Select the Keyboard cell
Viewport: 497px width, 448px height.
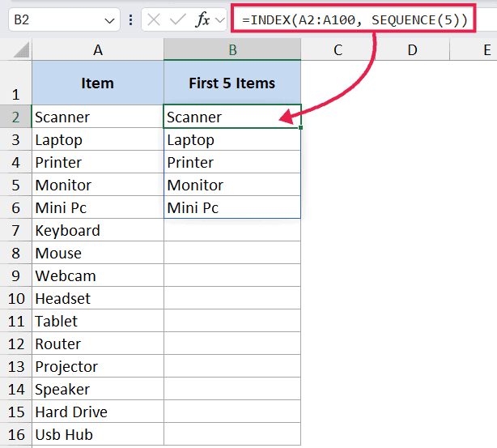(98, 230)
